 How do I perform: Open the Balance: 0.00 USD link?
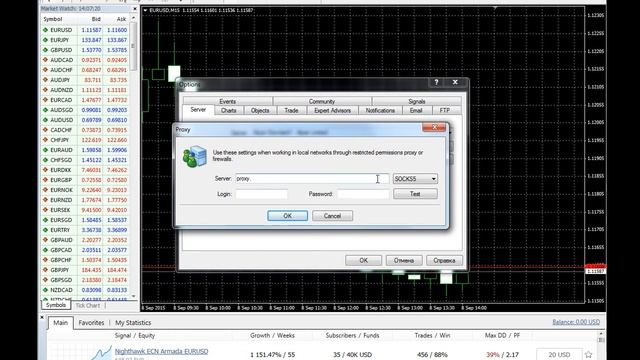click(576, 322)
